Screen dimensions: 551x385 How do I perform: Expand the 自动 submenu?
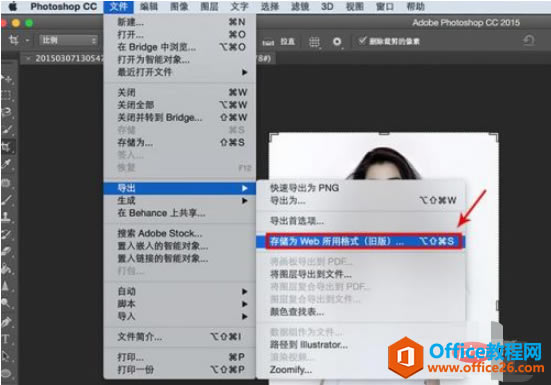tap(181, 291)
